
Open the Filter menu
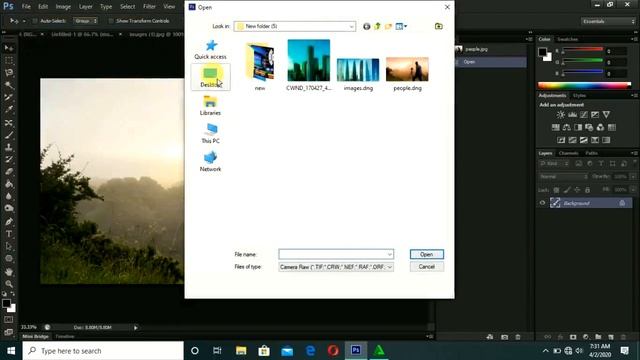point(149,7)
